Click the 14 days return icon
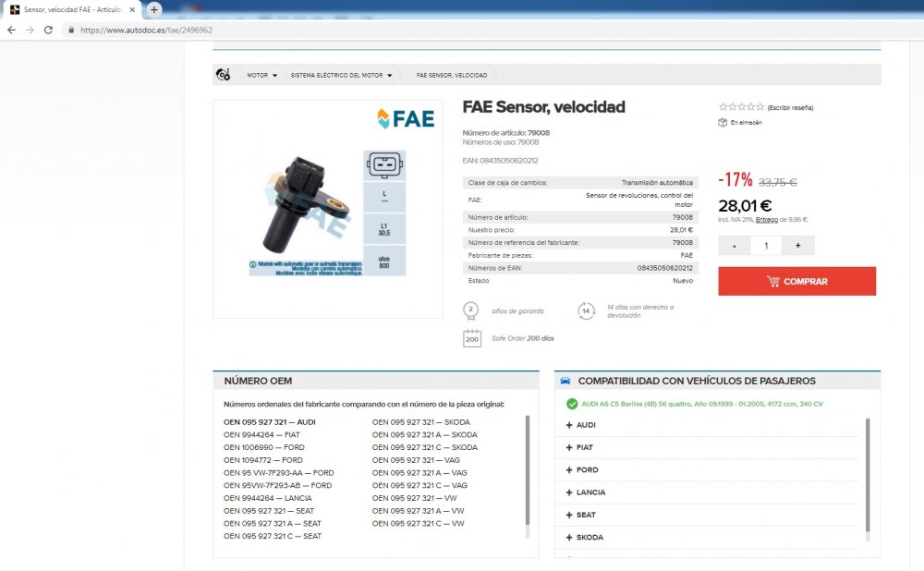This screenshot has height=571, width=924. pos(586,310)
